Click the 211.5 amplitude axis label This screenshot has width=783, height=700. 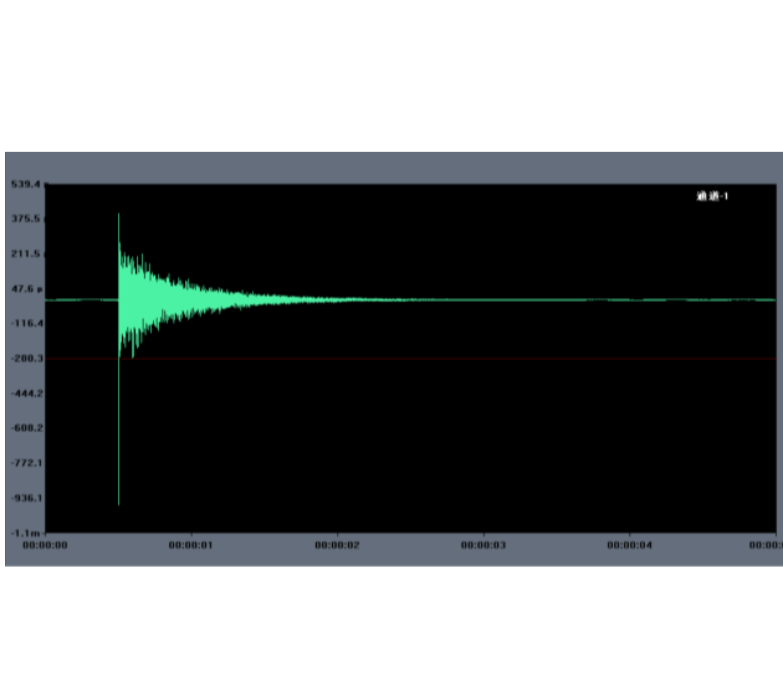coord(26,253)
